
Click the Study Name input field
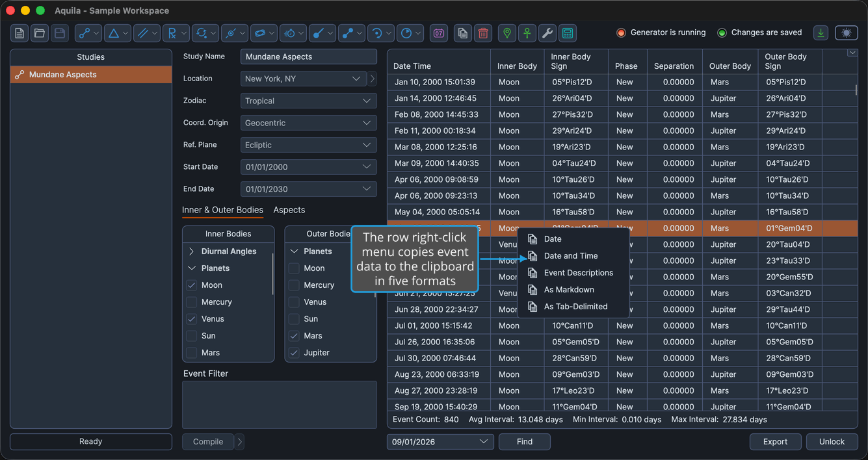tap(308, 57)
